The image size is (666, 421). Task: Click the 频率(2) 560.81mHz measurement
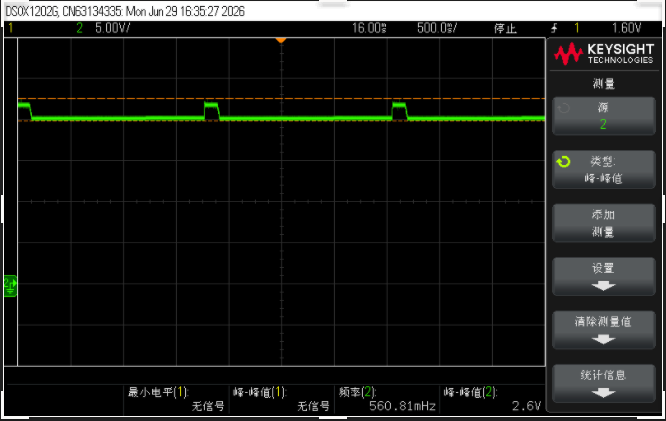387,399
